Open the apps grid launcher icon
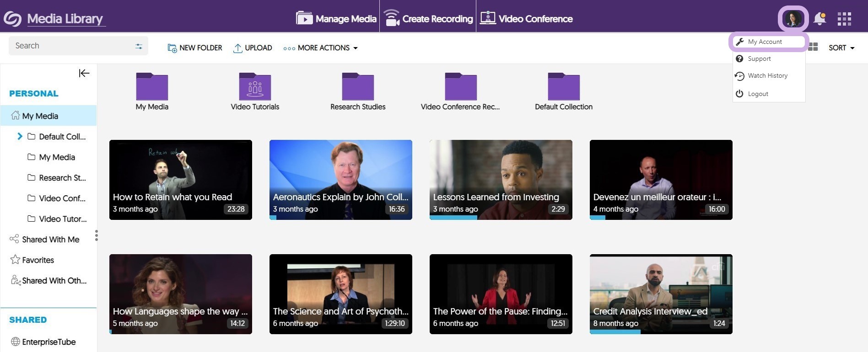This screenshot has height=352, width=868. pos(844,19)
